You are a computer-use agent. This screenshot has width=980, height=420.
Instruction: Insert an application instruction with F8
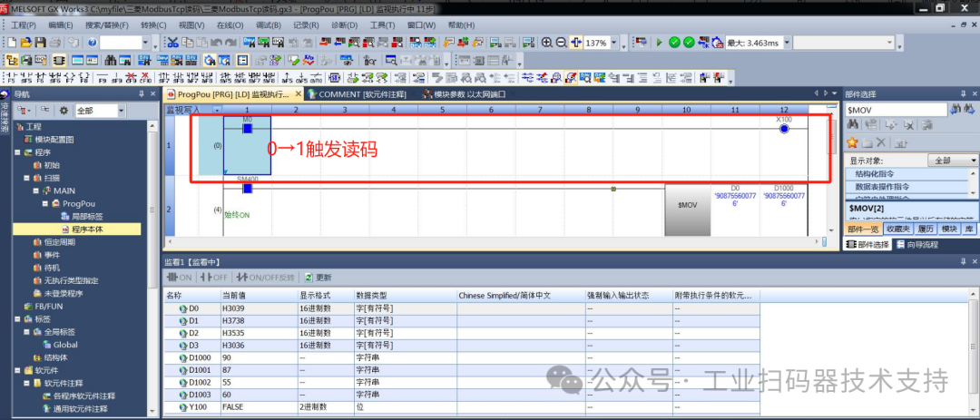pos(84,79)
